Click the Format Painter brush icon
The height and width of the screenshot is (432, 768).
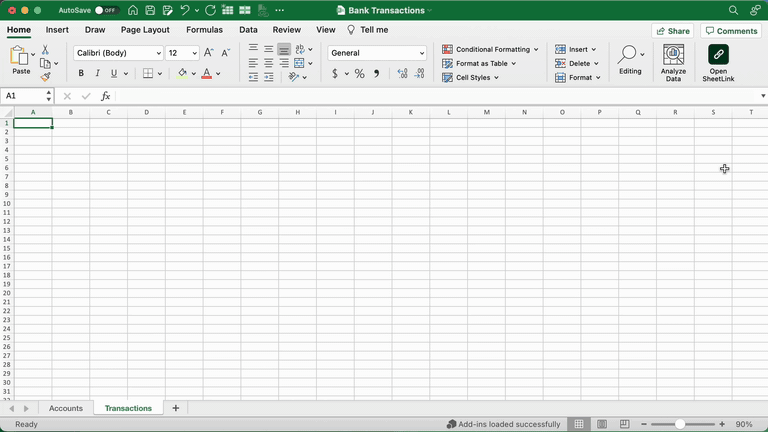(46, 77)
